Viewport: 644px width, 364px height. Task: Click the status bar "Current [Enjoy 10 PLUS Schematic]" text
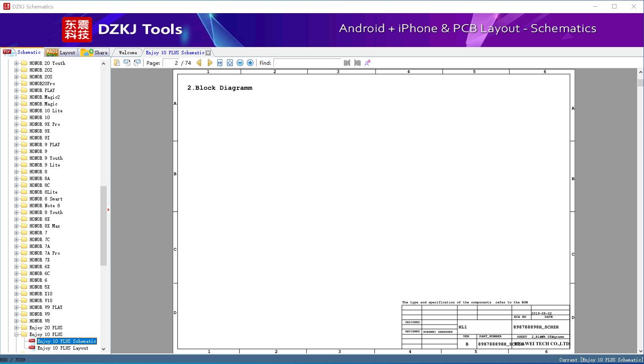point(601,360)
